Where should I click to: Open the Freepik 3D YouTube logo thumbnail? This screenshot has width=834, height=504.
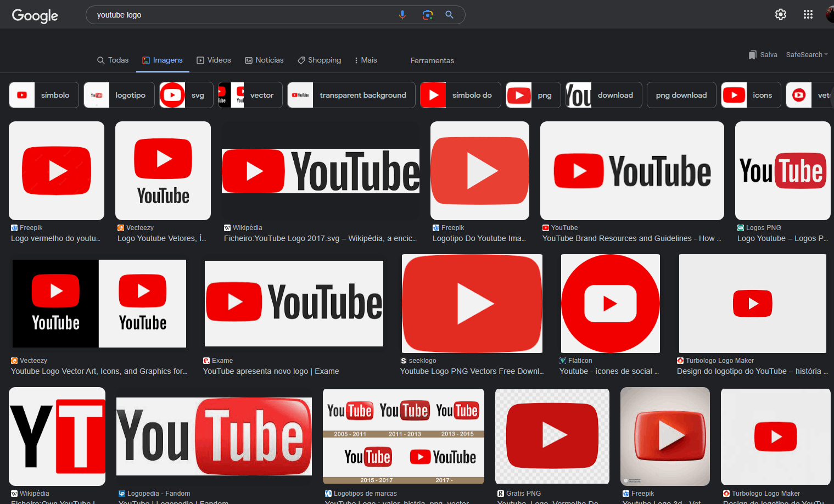click(x=665, y=436)
